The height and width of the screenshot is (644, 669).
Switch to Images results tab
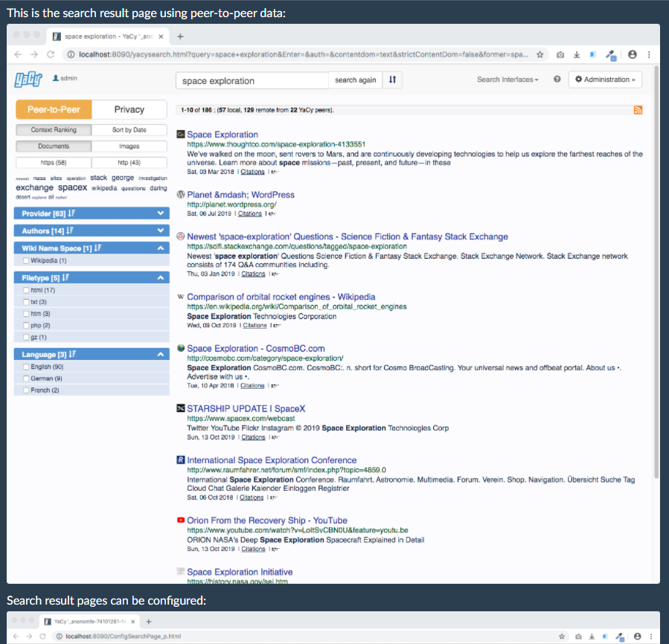129,146
